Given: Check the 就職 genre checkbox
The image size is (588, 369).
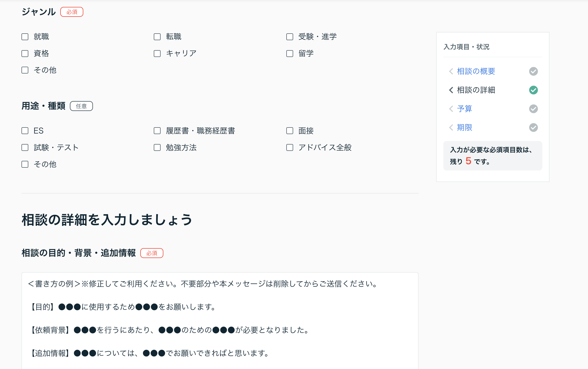Looking at the screenshot, I should point(25,37).
